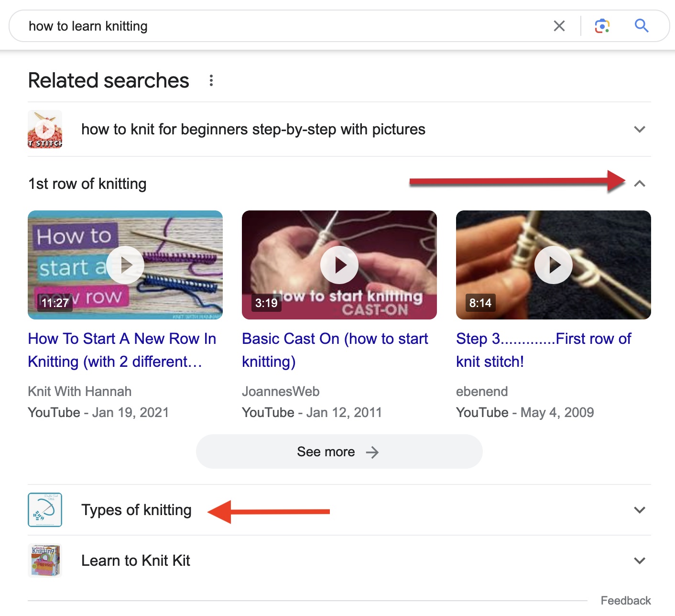Open Related searches three-dot options menu
Screen dimensions: 675x616
(x=211, y=80)
